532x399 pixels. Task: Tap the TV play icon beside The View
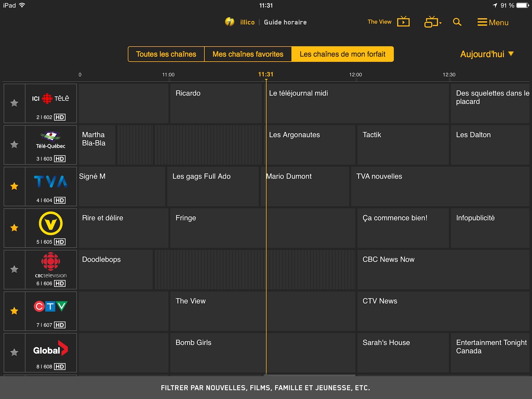403,22
